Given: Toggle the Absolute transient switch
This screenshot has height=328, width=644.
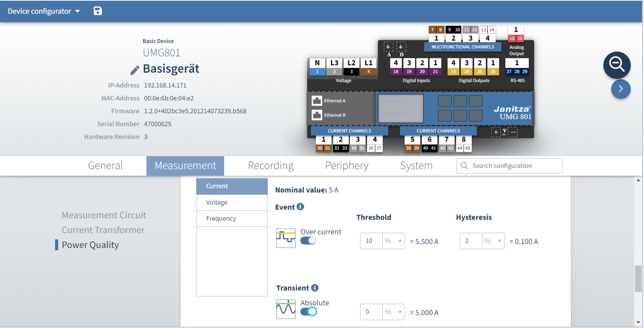Looking at the screenshot, I should point(308,312).
